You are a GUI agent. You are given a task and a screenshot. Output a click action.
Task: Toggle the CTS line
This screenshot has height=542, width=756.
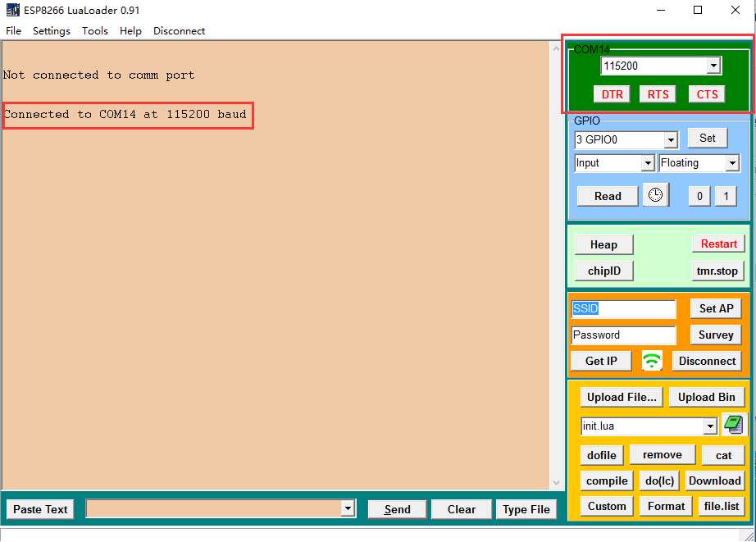click(x=706, y=93)
